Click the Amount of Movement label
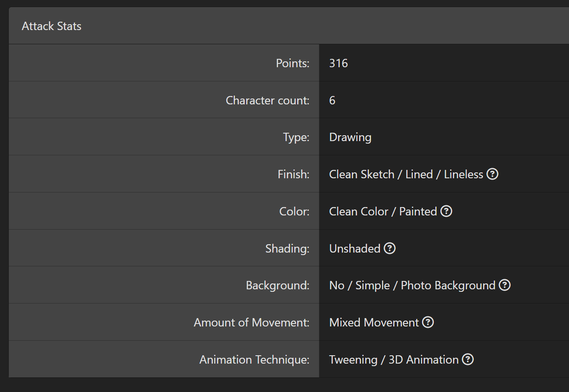569x392 pixels. click(252, 323)
